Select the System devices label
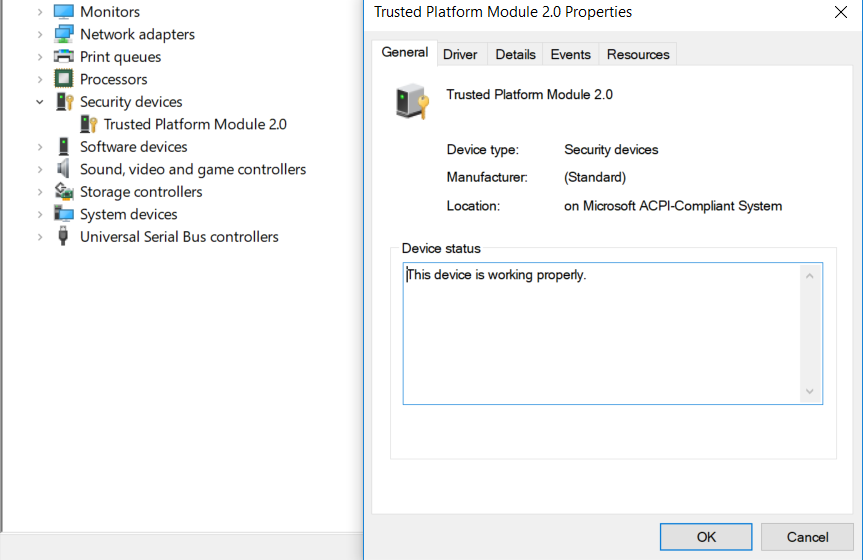The image size is (863, 560). 129,214
